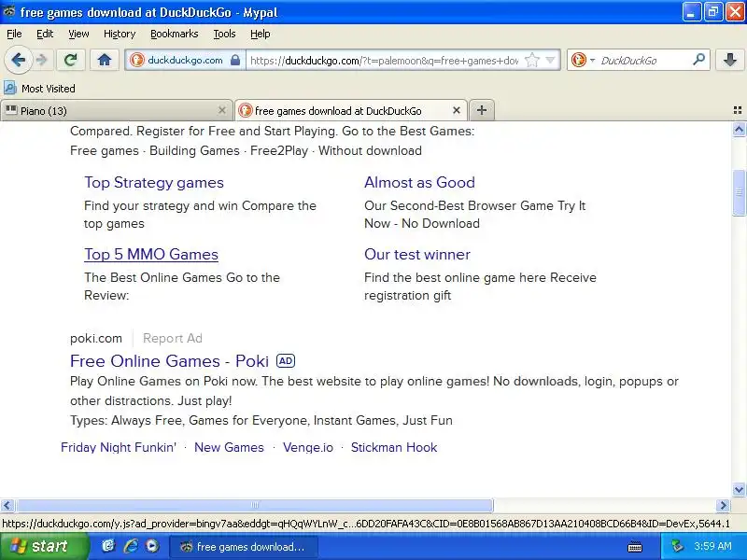Click the magnifier search button
Image resolution: width=747 pixels, height=560 pixels.
[698, 60]
